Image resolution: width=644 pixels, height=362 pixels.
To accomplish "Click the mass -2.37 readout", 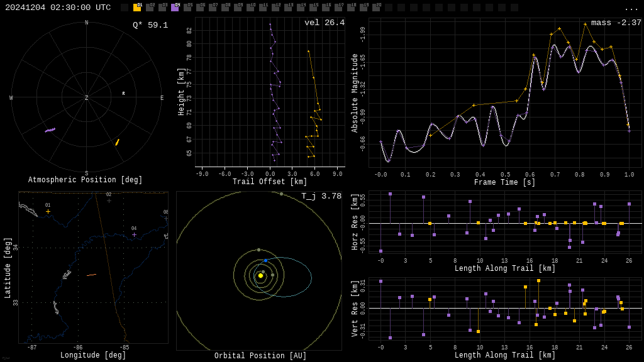I will point(616,23).
